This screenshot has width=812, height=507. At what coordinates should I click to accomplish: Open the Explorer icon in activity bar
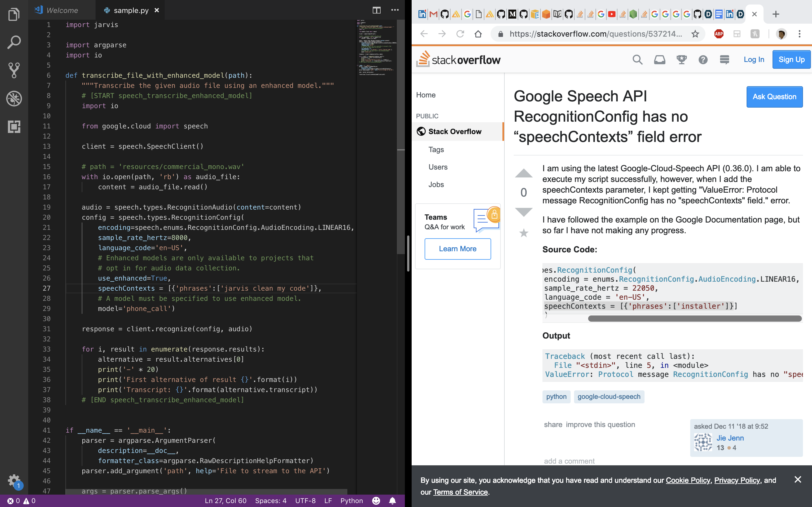[14, 14]
